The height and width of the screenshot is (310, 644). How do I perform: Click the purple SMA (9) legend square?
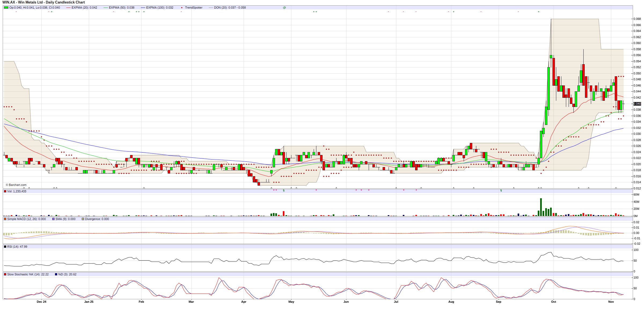pos(53,219)
